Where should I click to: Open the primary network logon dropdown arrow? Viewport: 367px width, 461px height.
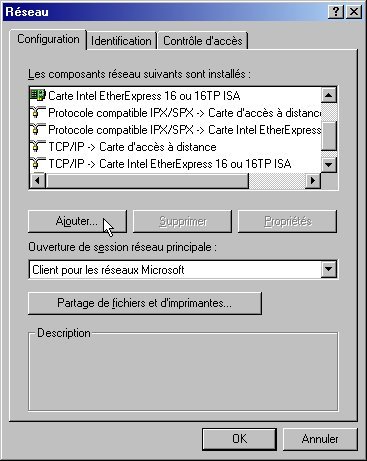[329, 269]
